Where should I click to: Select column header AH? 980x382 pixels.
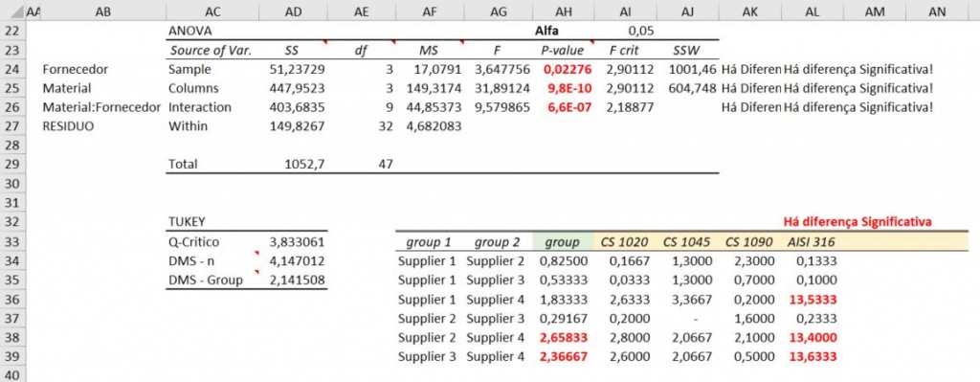click(563, 11)
